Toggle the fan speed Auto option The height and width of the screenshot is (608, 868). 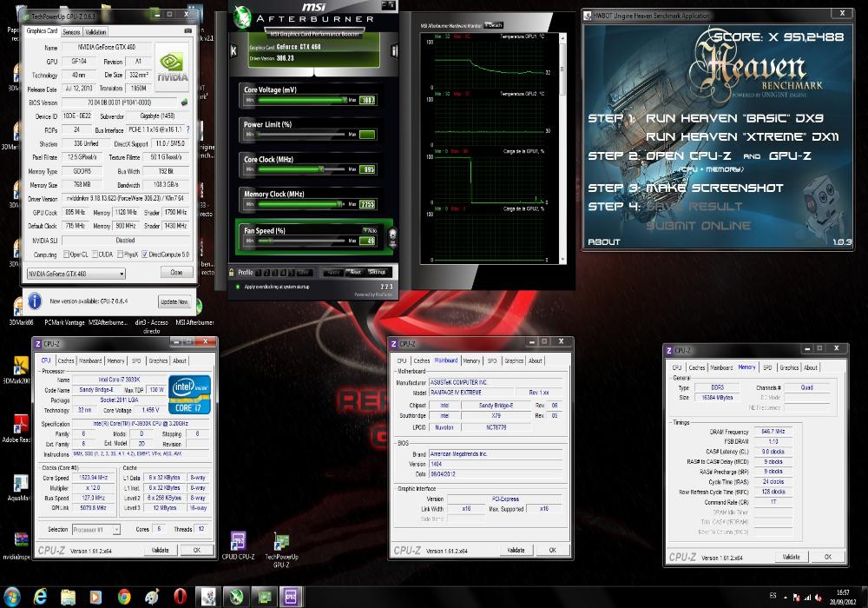370,230
